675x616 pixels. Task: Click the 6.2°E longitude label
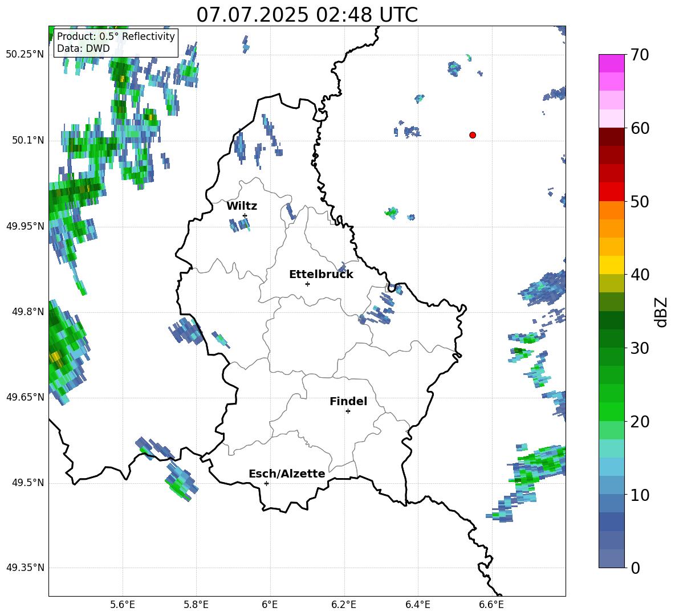(344, 605)
